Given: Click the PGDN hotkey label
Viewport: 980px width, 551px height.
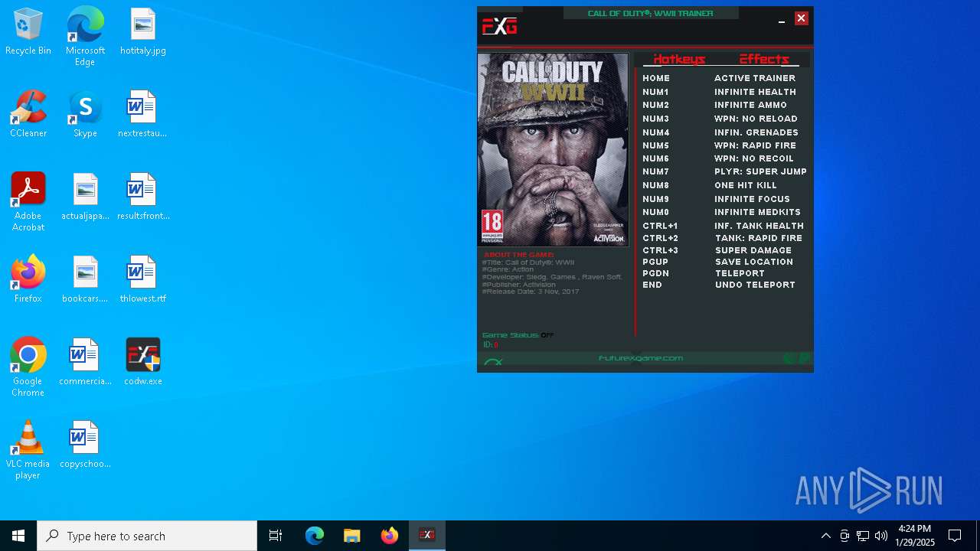Looking at the screenshot, I should coord(656,273).
